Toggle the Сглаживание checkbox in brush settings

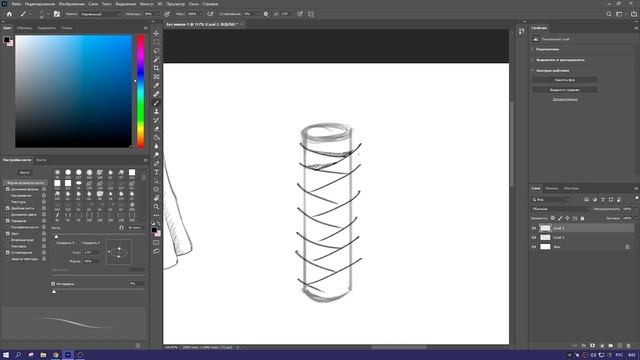coord(8,253)
